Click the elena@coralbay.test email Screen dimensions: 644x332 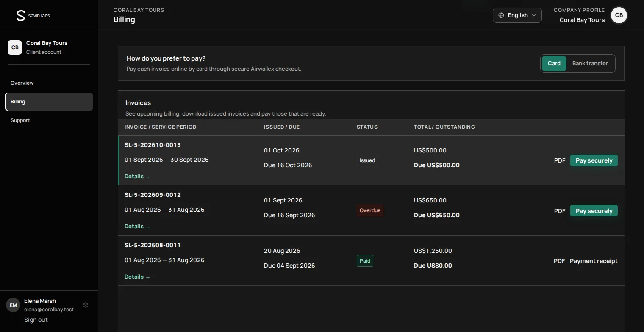click(49, 310)
